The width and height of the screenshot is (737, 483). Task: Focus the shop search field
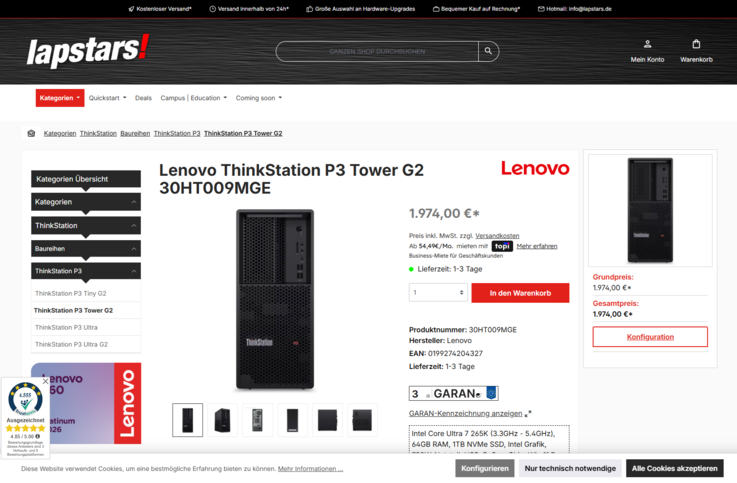(x=377, y=51)
